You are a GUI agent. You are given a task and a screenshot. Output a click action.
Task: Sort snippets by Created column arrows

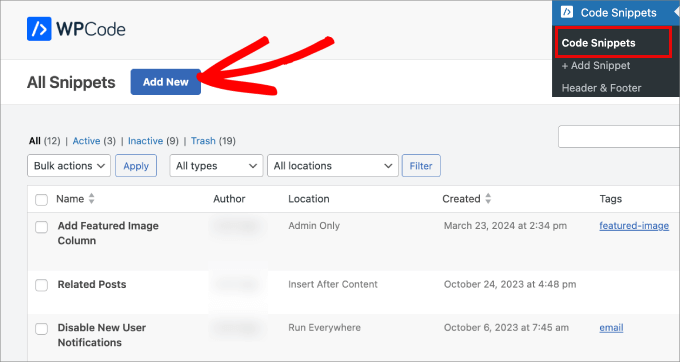coord(488,199)
